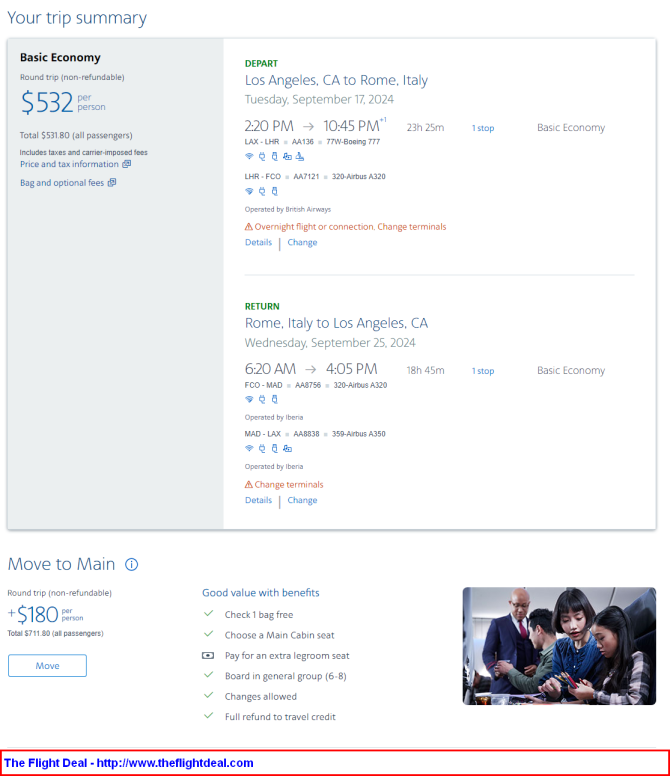View Details of the departing flight
The image size is (670, 776).
[258, 242]
